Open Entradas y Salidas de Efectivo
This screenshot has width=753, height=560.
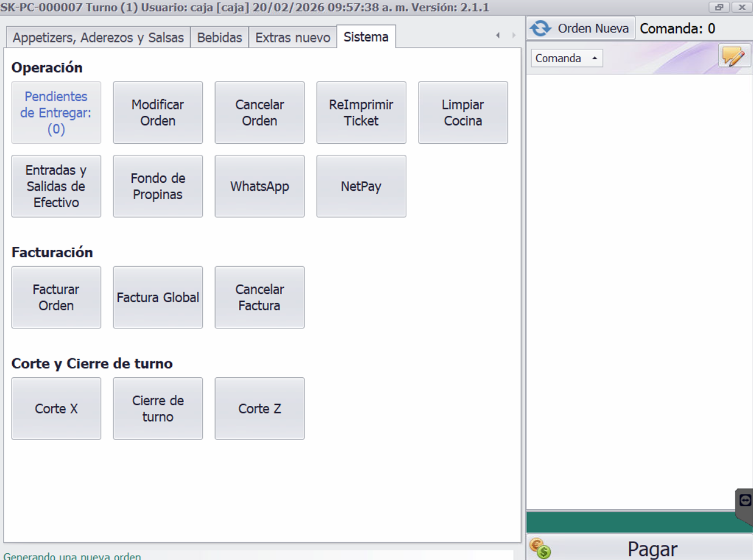pyautogui.click(x=56, y=186)
